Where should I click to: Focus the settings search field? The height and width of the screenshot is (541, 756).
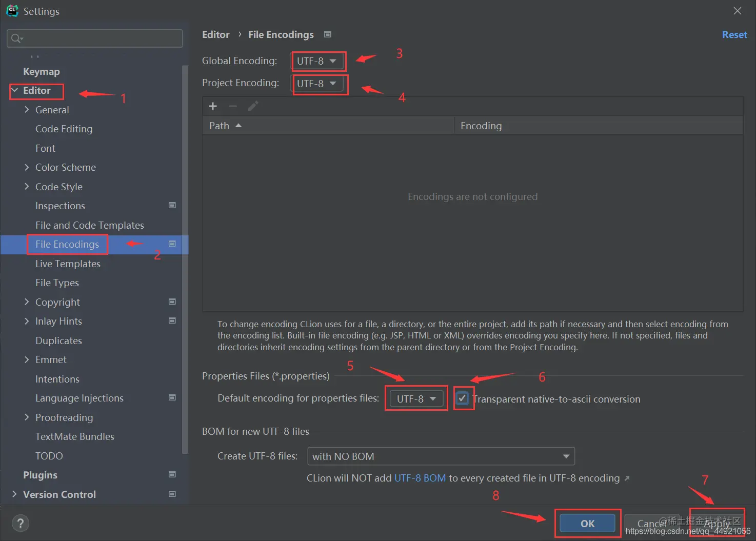[95, 38]
